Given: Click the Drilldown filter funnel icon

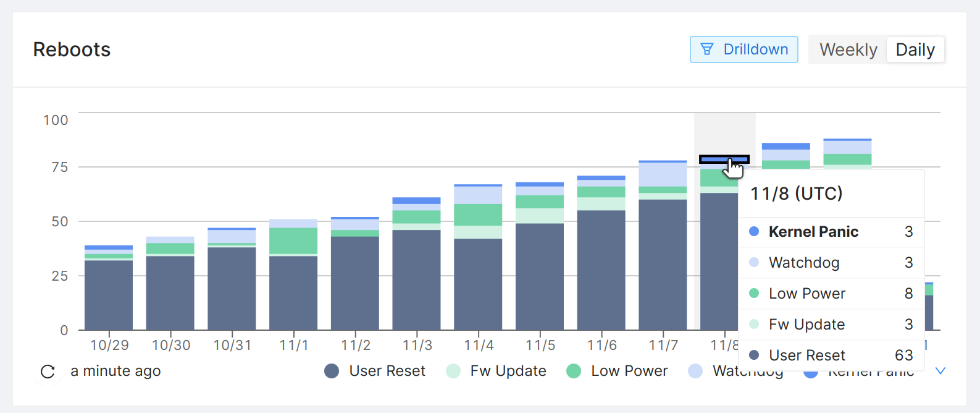Looking at the screenshot, I should tap(707, 49).
